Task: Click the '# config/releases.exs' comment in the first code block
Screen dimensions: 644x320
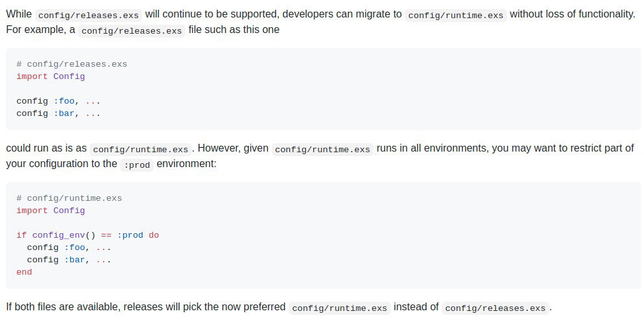Action: click(72, 64)
